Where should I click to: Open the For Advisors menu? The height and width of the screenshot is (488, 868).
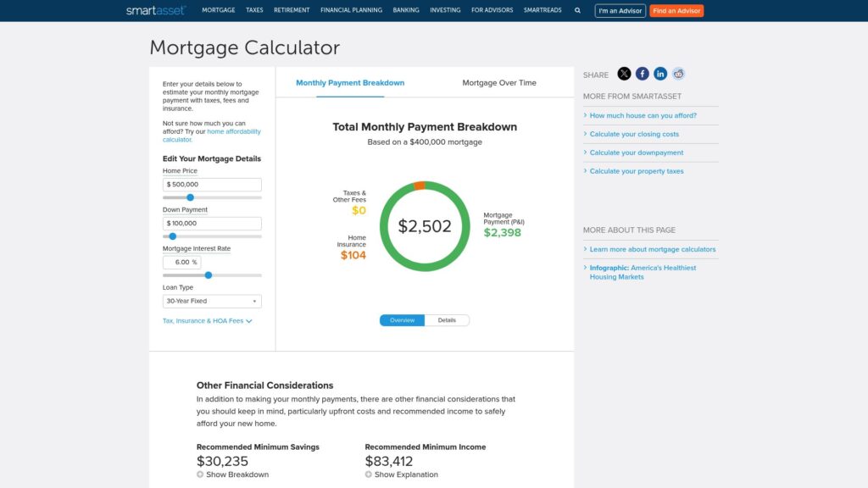492,10
